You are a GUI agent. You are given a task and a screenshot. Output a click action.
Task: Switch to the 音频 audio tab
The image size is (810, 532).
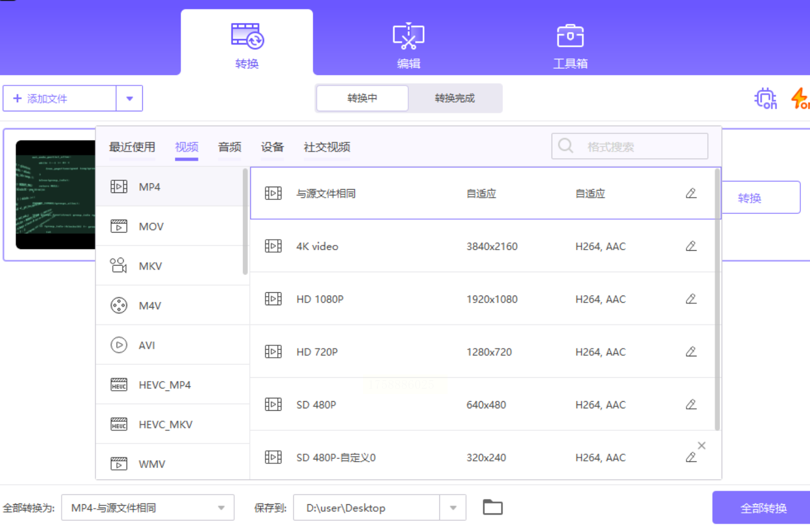coord(229,147)
